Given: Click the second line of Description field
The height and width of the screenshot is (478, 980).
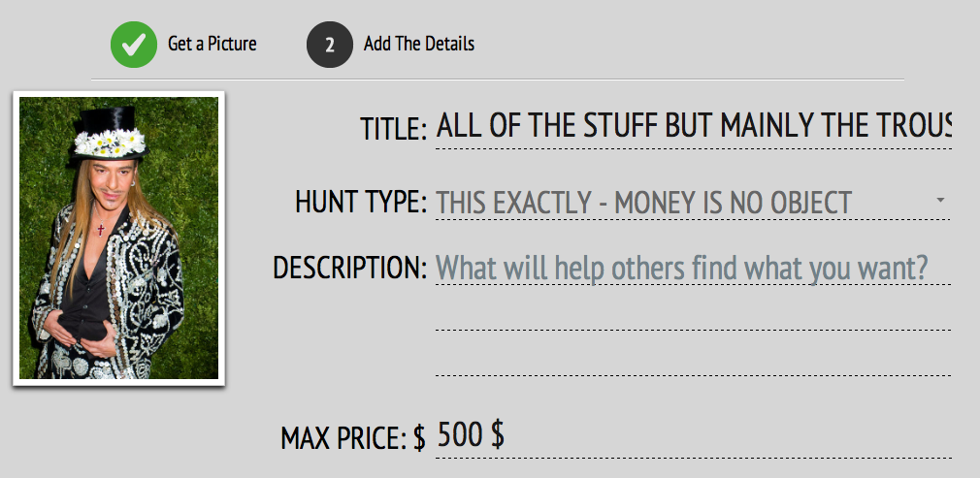Looking at the screenshot, I should tap(693, 314).
